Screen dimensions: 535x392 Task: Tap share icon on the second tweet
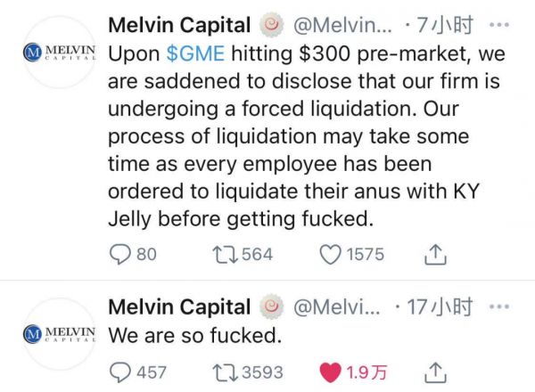[x=434, y=372]
